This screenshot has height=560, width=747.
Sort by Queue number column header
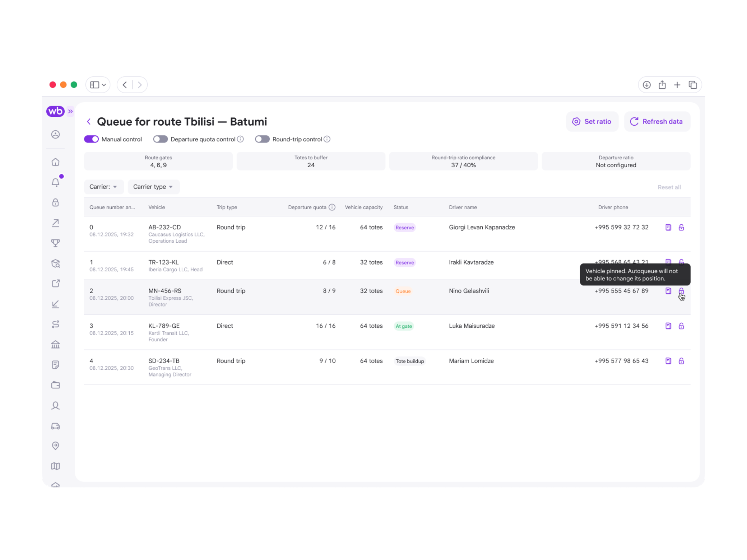coord(112,207)
